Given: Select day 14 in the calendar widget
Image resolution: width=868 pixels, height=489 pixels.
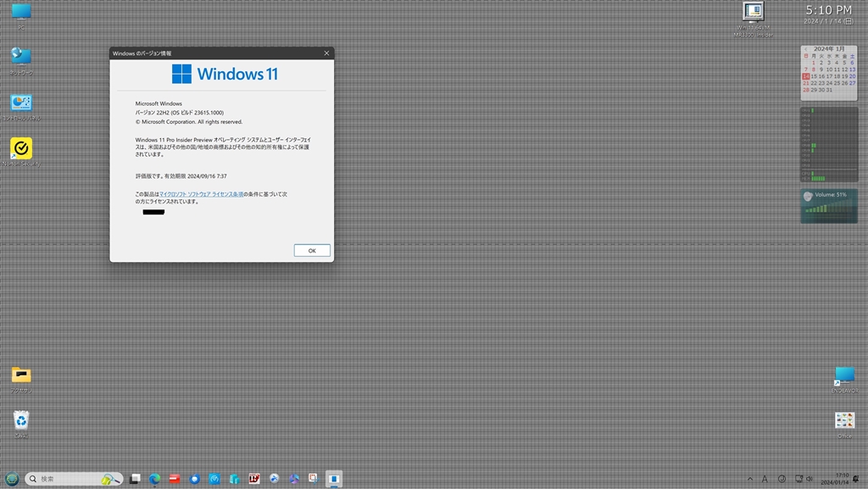Looking at the screenshot, I should tap(805, 76).
